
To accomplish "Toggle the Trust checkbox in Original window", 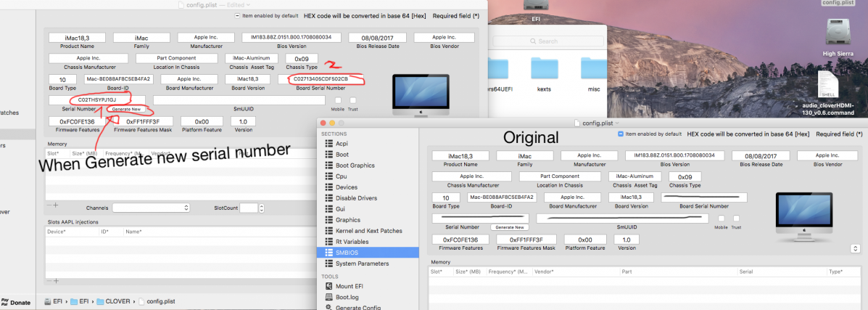I will (x=736, y=218).
